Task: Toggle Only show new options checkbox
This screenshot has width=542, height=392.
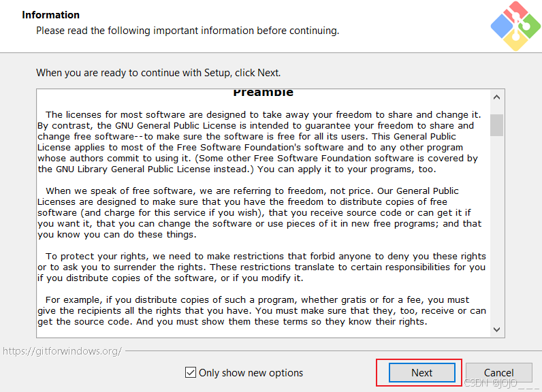Action: 191,372
